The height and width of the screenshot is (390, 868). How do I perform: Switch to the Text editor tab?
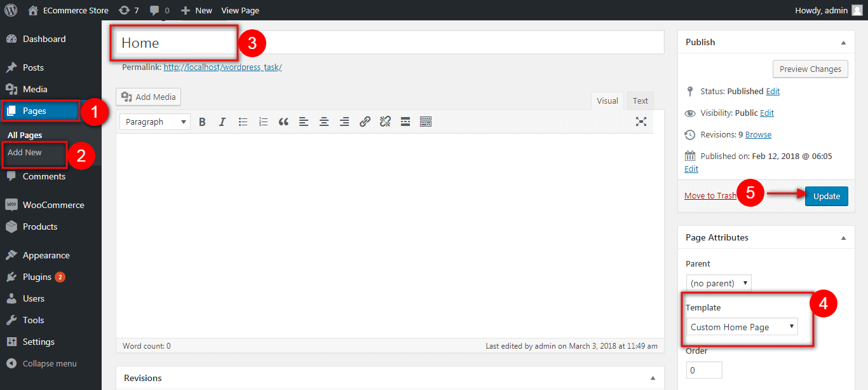tap(640, 101)
